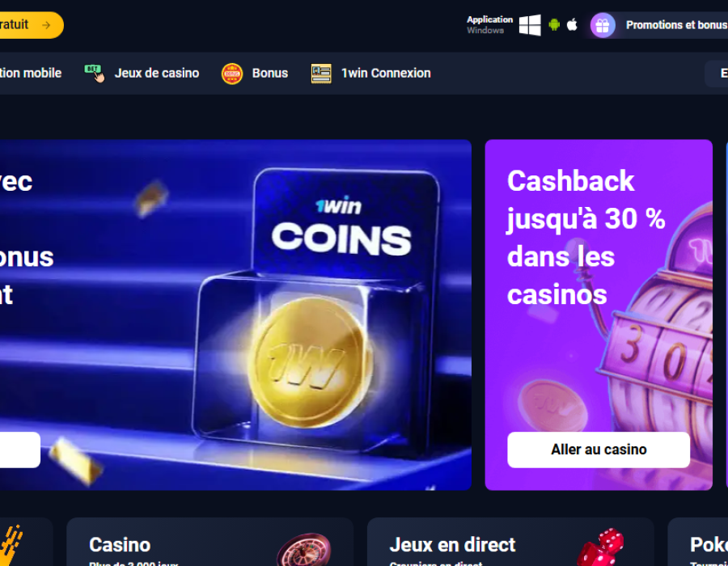Click Promotions et bonus link
Screen dimensions: 728x566
(x=676, y=25)
